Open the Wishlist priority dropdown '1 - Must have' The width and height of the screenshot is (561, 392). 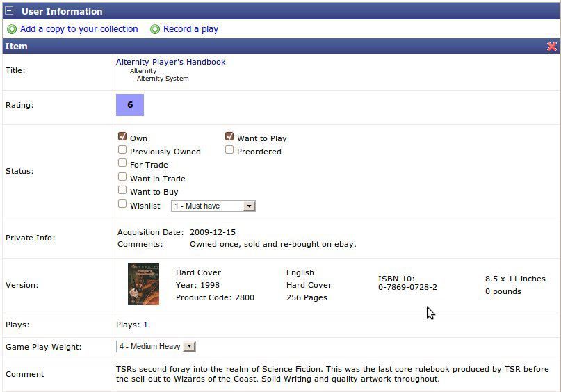[213, 206]
